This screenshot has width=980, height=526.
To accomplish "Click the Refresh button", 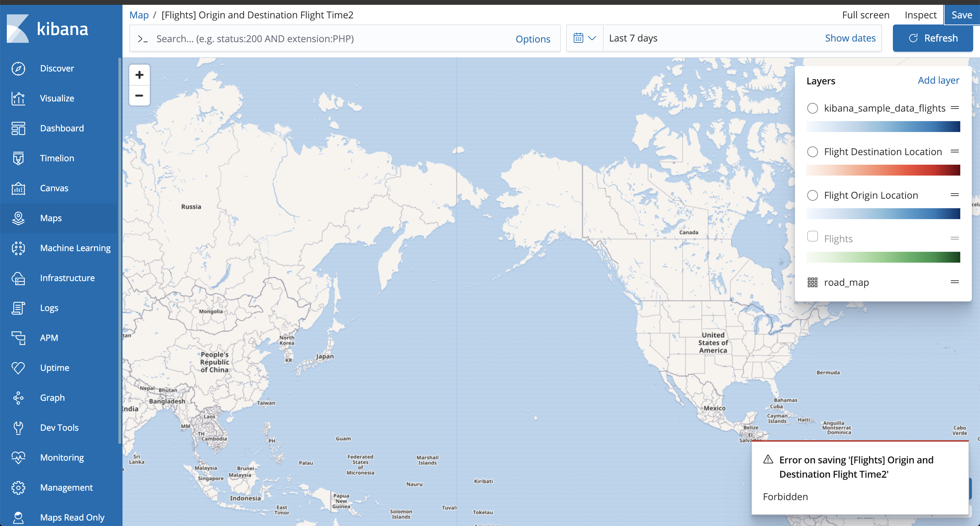I will tap(932, 38).
